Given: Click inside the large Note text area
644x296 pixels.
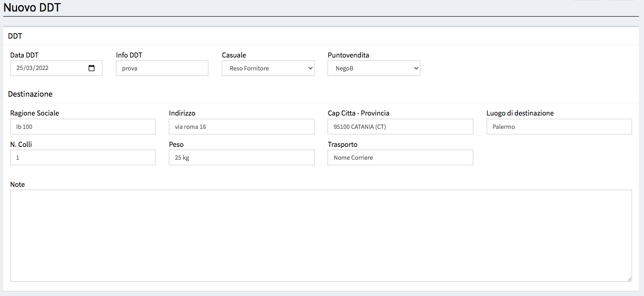Looking at the screenshot, I should coord(321,236).
